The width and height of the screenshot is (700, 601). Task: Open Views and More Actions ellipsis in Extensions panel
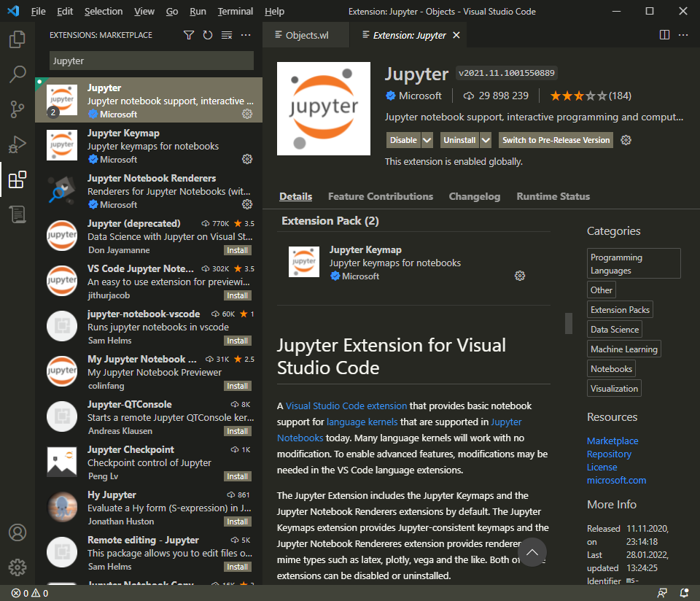(246, 35)
